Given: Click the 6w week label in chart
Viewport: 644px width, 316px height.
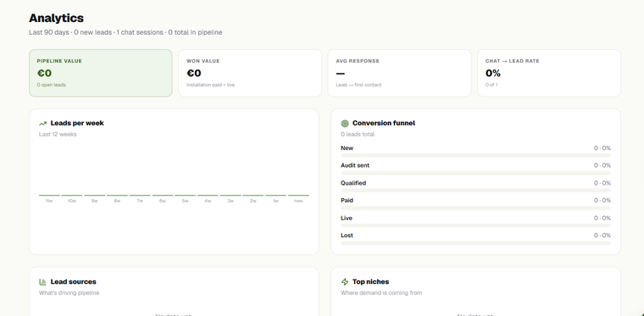Looking at the screenshot, I should 163,201.
